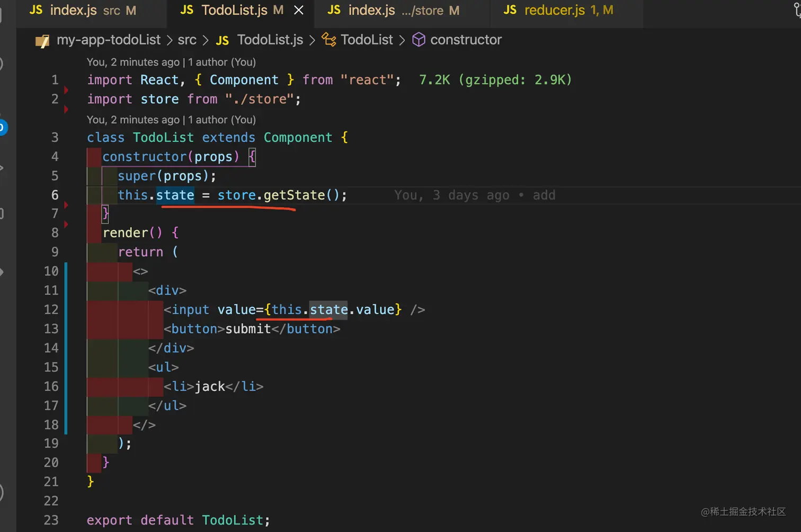Close the TodoList.js editor tab
This screenshot has width=801, height=532.
coord(299,10)
